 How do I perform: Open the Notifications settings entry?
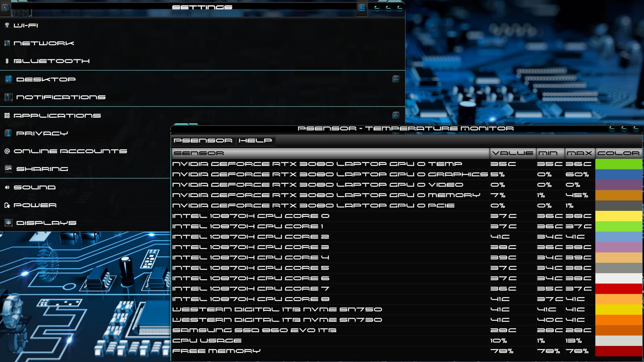tap(203, 97)
